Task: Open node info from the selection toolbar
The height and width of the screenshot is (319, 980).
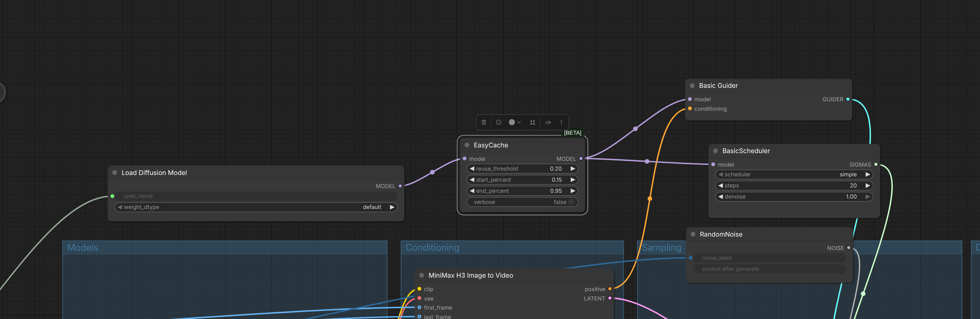Action: point(498,122)
